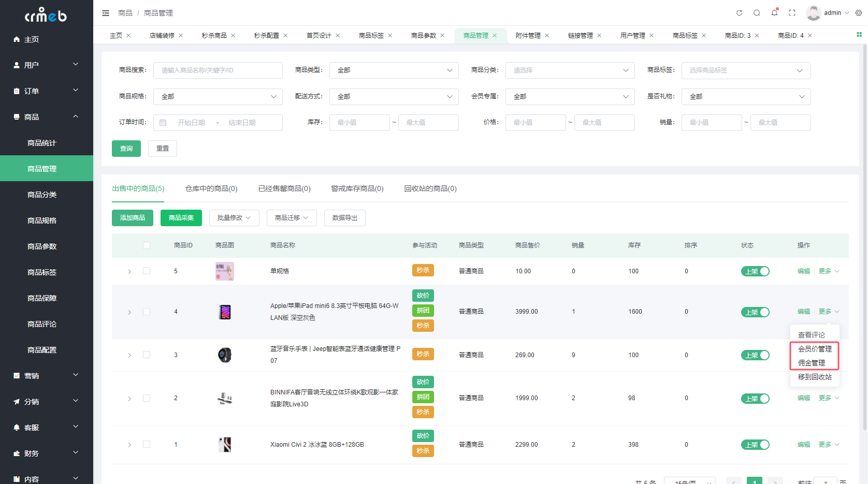Image resolution: width=868 pixels, height=484 pixels.
Task: Select 佣金管理 from the dropdown menu
Action: [x=815, y=363]
